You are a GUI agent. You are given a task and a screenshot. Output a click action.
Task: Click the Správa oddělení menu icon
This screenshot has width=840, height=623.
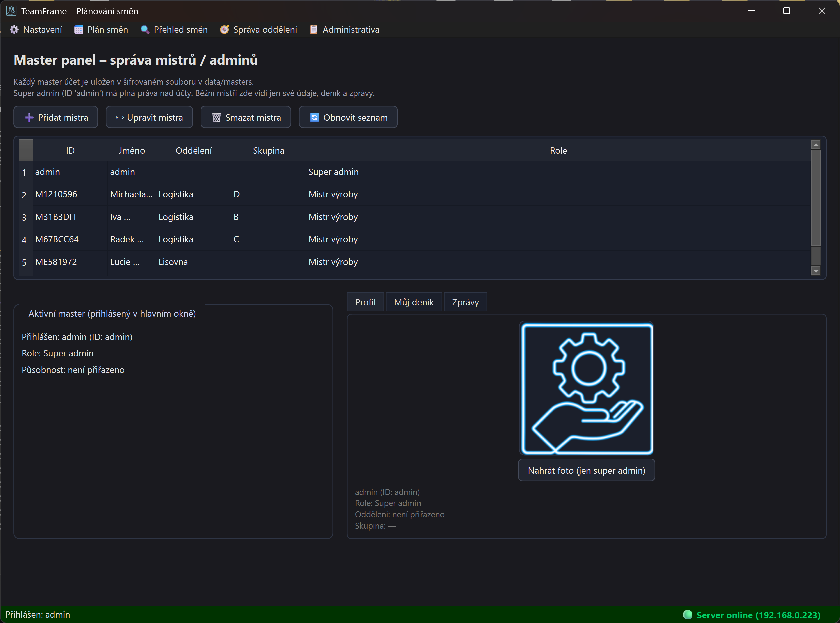coord(224,29)
